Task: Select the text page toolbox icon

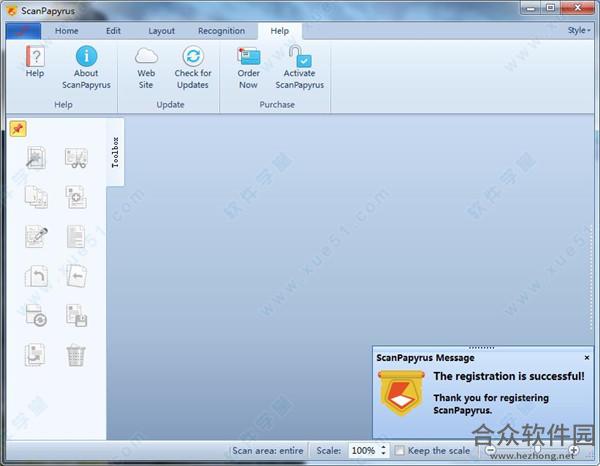Action: [76, 236]
